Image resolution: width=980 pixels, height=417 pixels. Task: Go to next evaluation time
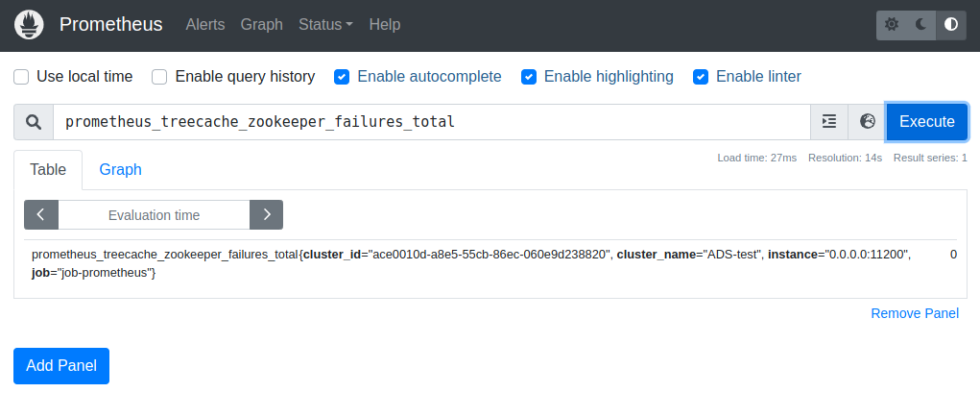[266, 215]
